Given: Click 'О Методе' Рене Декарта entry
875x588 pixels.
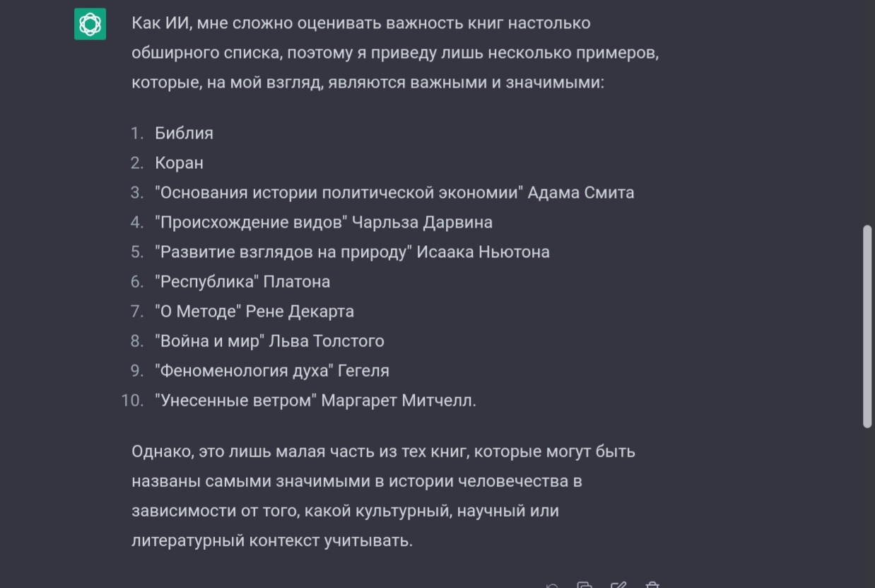Looking at the screenshot, I should tap(254, 311).
